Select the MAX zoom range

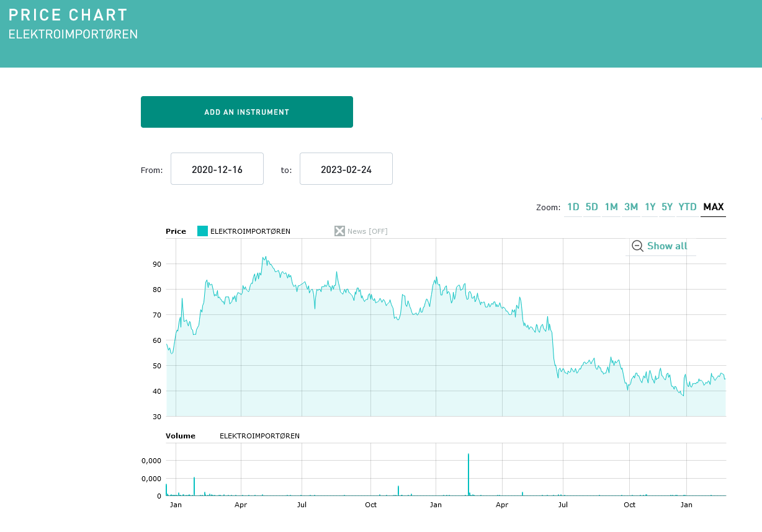(x=714, y=207)
